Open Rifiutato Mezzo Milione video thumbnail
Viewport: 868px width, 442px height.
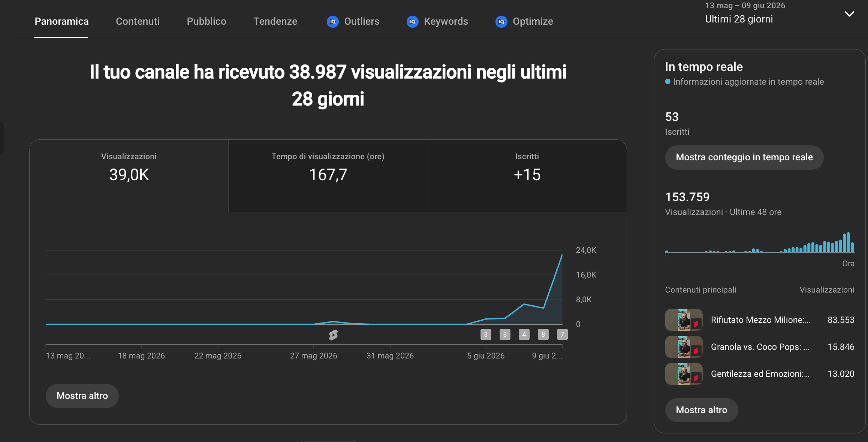click(684, 320)
